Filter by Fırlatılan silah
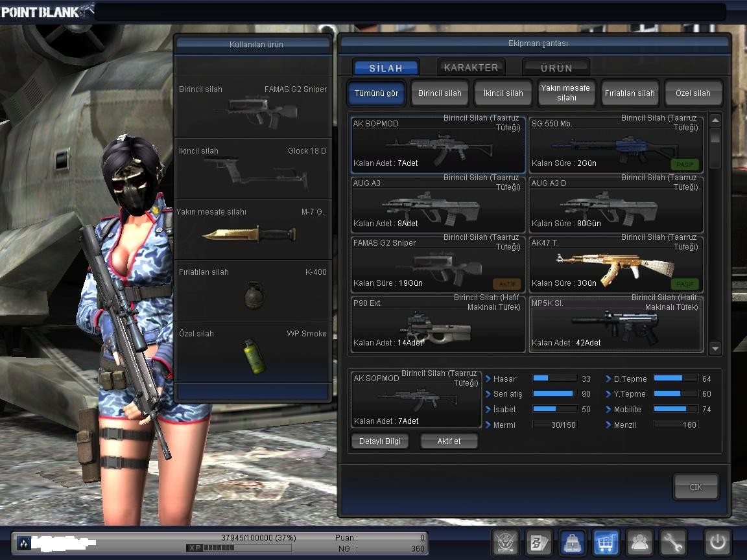This screenshot has width=747, height=560. (x=630, y=93)
